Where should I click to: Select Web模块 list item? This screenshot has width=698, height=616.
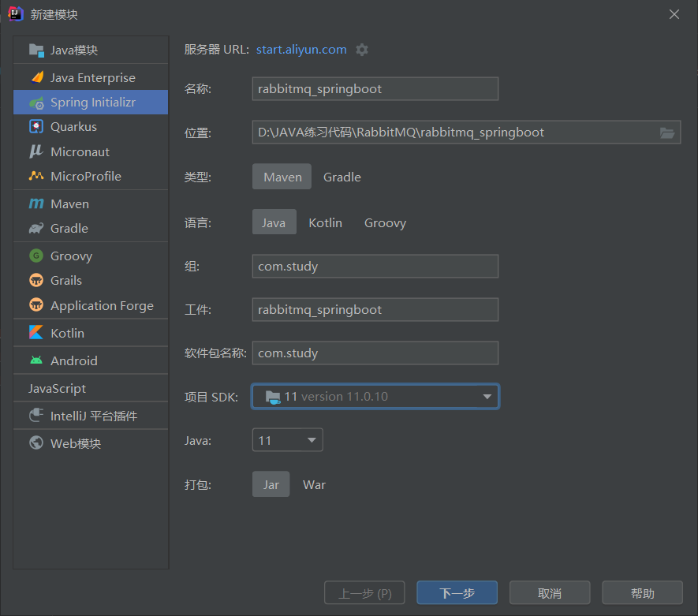tap(91, 443)
